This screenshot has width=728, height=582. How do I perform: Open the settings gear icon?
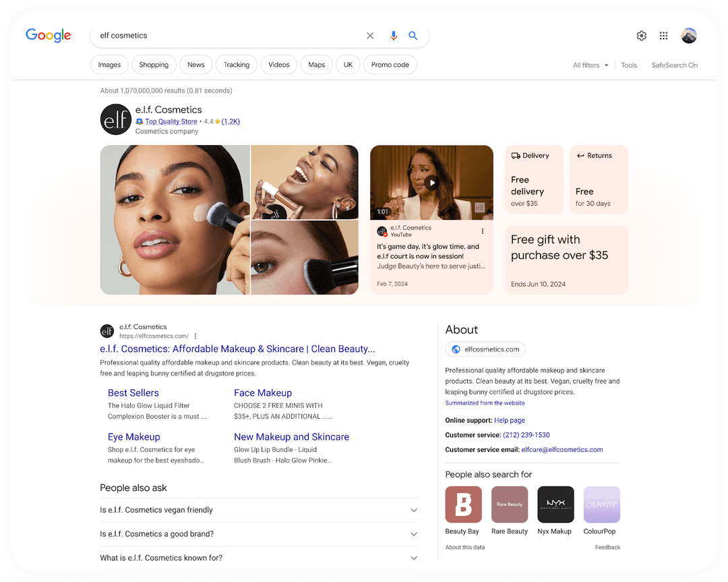pos(641,36)
